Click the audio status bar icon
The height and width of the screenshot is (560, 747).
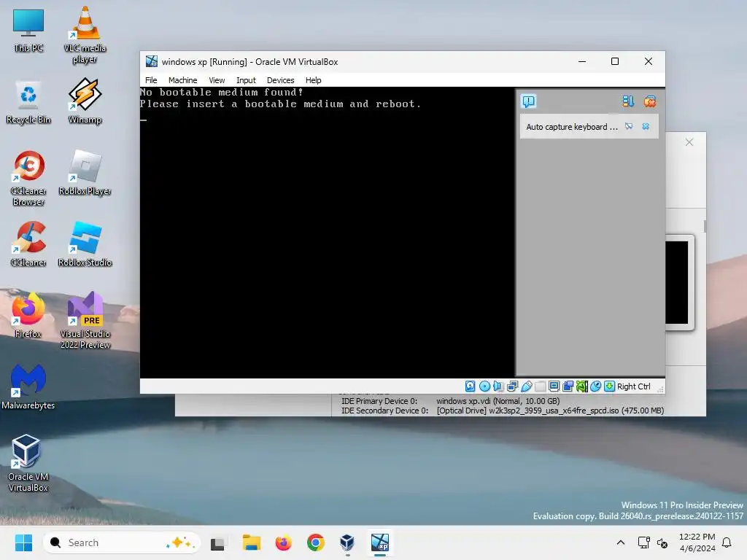pos(498,386)
